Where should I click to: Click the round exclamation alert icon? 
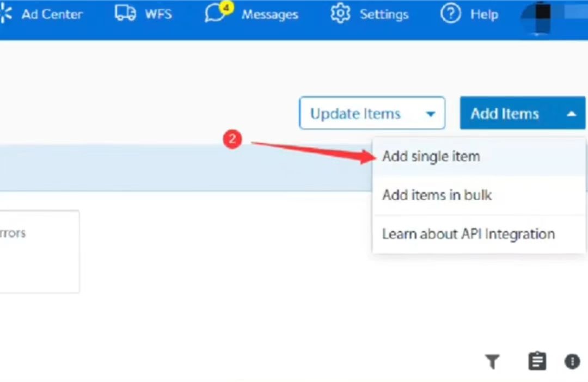pyautogui.click(x=572, y=361)
